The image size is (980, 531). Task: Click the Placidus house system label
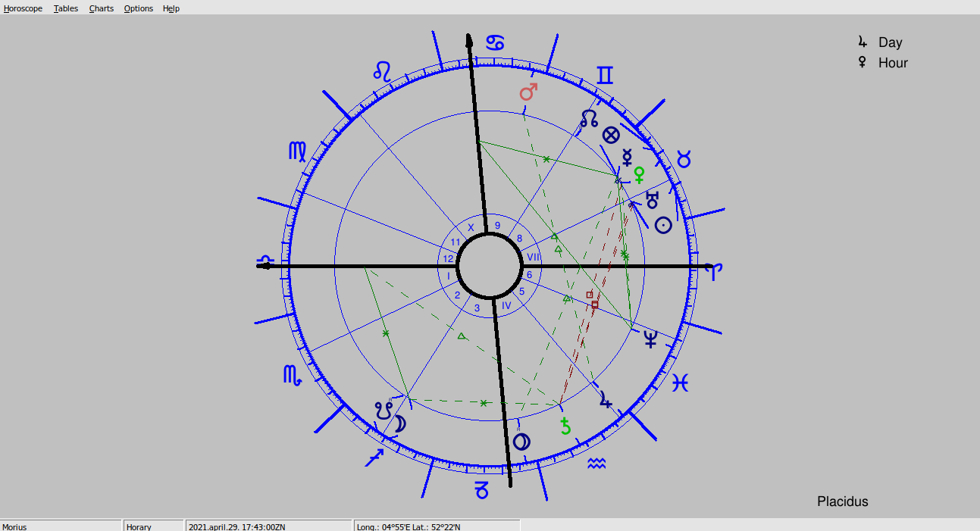point(842,501)
